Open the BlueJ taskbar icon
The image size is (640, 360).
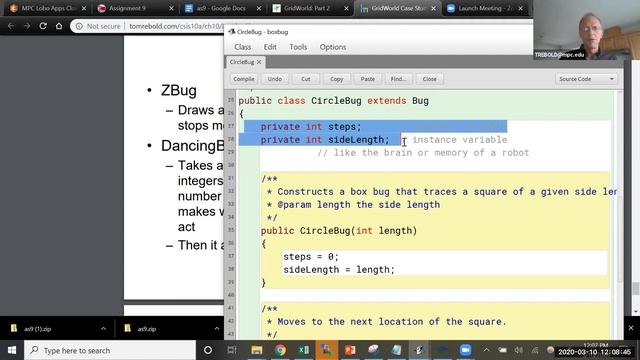point(419,350)
